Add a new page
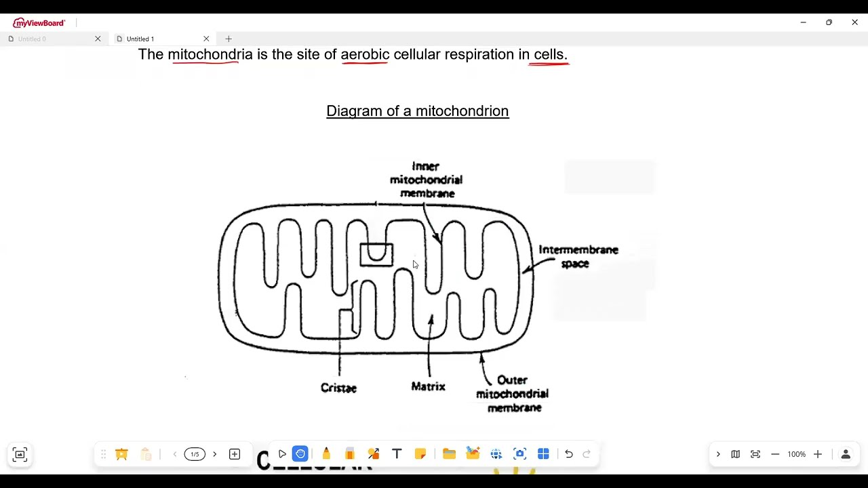 (x=235, y=454)
